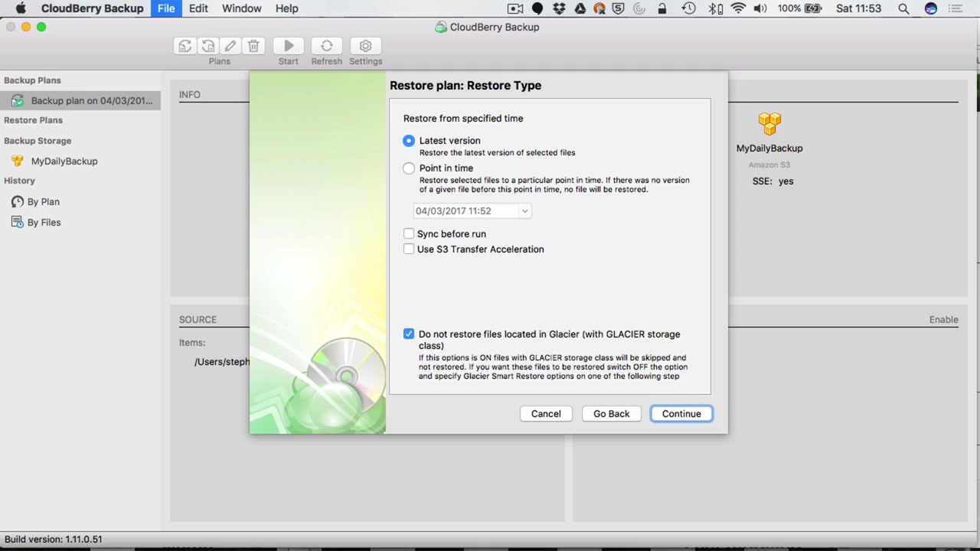Select the Latest version radio button
The image size is (980, 551).
point(409,141)
